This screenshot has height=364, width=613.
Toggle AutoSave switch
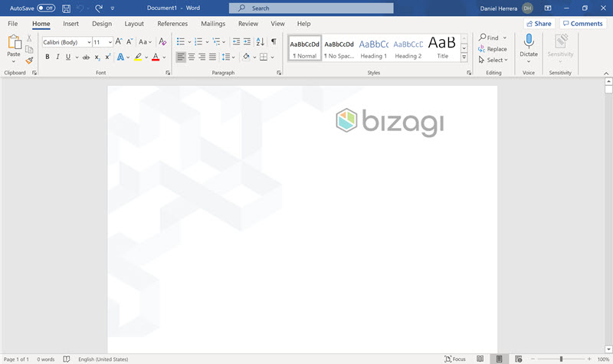point(46,8)
